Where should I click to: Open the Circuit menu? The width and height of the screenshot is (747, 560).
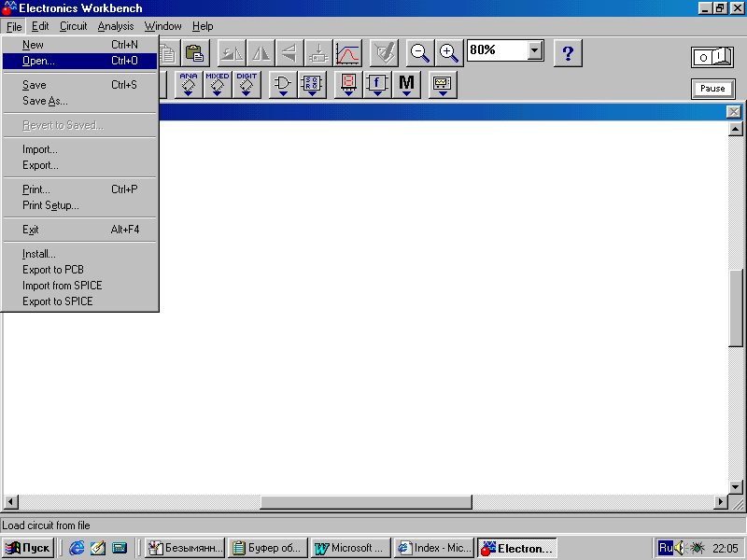[74, 26]
